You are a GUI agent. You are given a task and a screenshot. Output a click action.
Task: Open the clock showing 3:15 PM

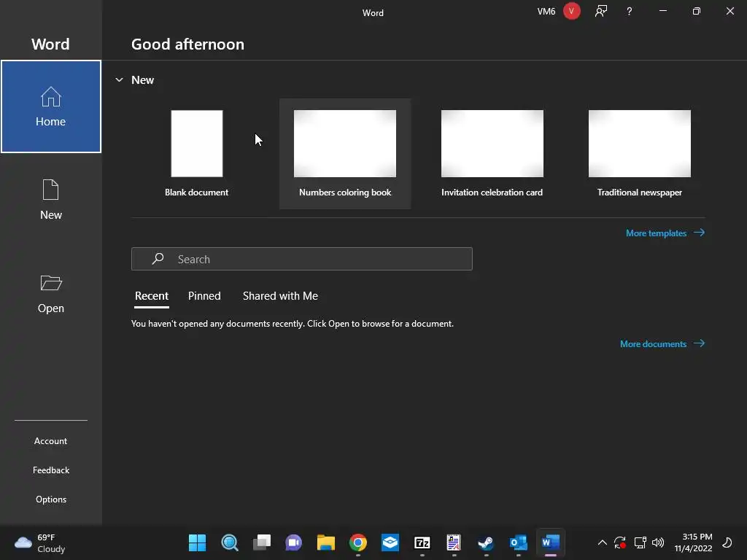tap(693, 542)
